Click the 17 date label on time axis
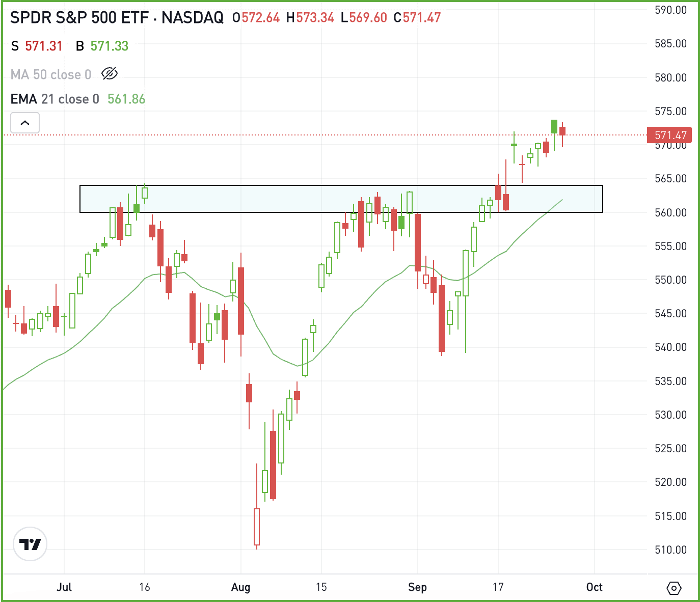The image size is (700, 602). [x=498, y=587]
